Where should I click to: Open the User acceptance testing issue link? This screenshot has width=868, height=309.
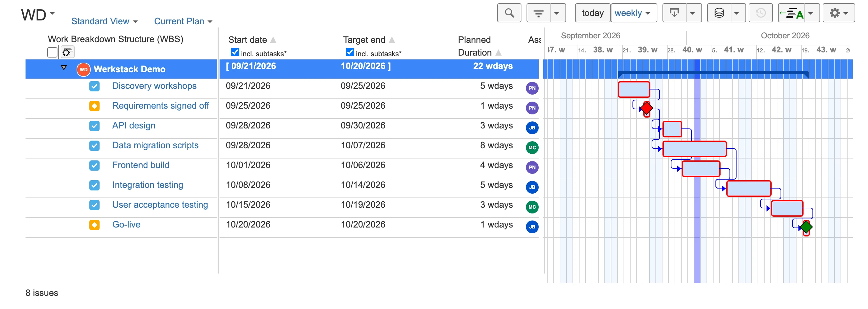click(160, 205)
